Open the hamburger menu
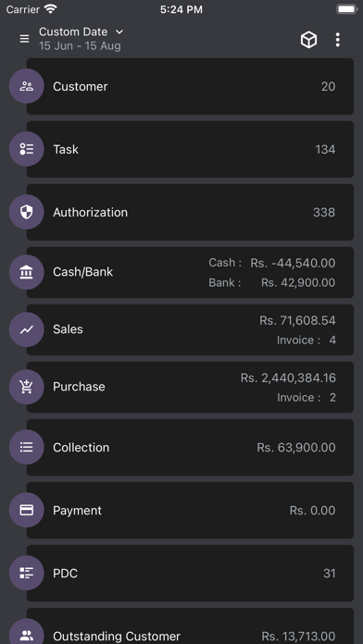Image resolution: width=363 pixels, height=644 pixels. coord(24,39)
